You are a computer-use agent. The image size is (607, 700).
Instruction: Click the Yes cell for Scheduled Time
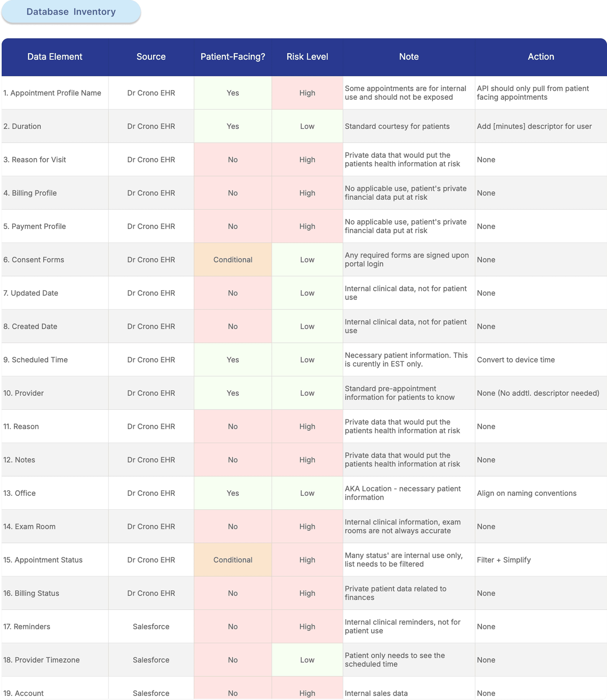click(x=233, y=360)
